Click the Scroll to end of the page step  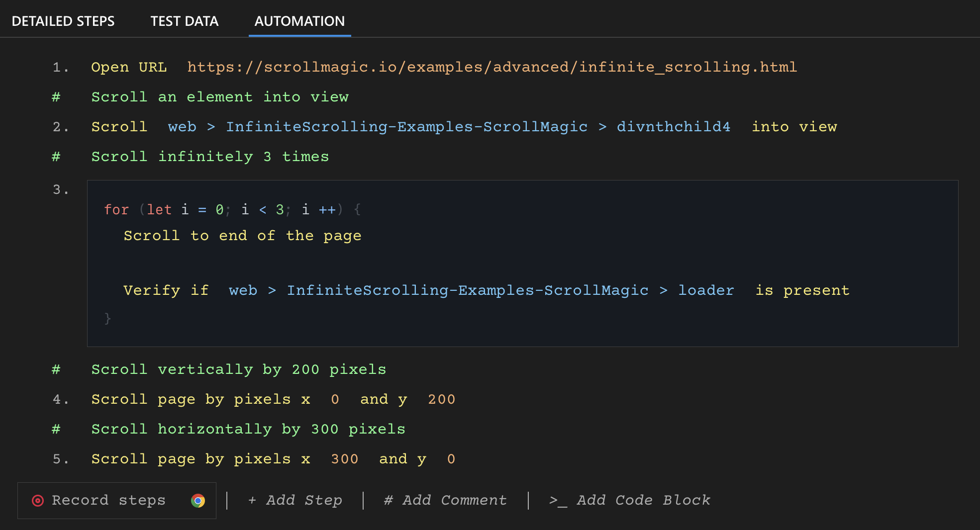242,236
